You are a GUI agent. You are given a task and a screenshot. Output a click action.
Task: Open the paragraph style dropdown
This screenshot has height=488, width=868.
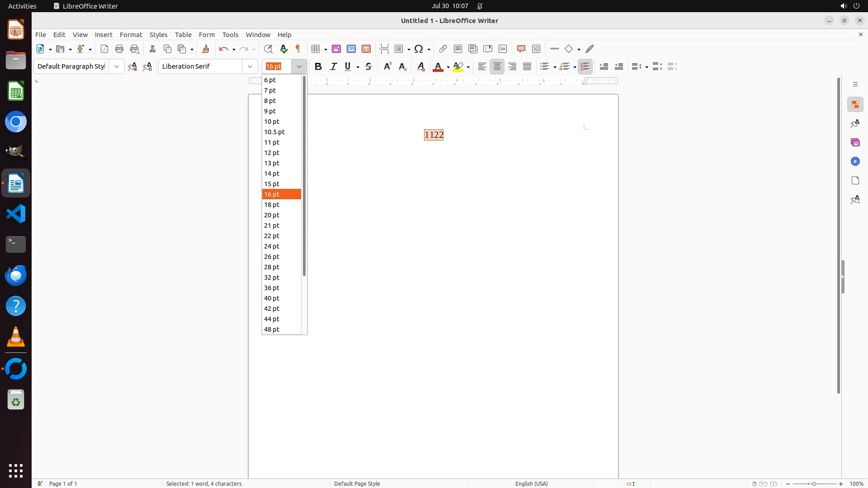pos(117,66)
